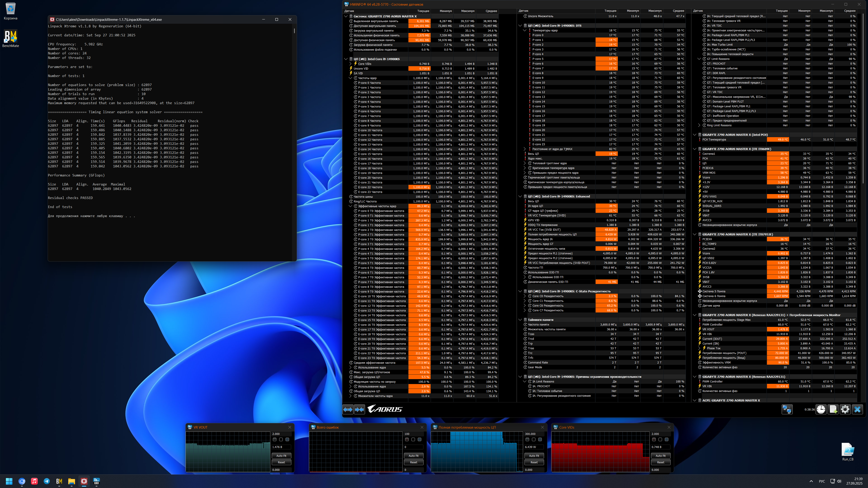Screen dimensions: 868x488
Task: Click first color square in the VR VOUT graph
Action: tap(275, 439)
